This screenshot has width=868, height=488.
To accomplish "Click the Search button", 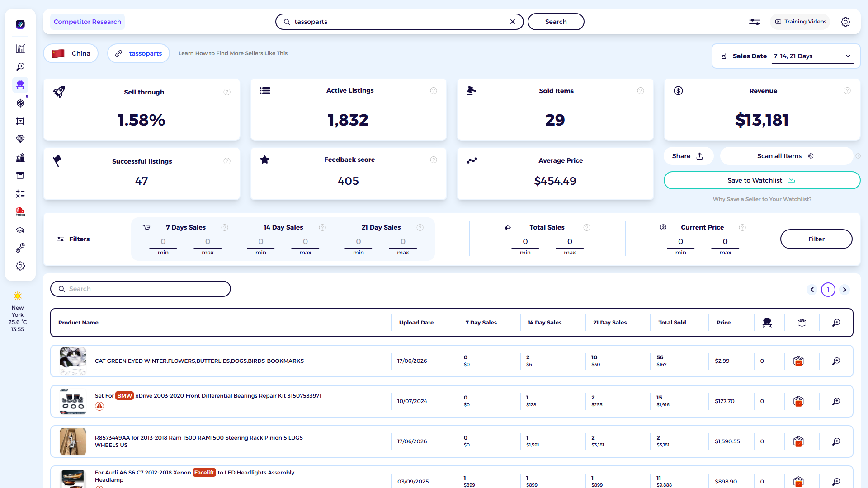I will pos(556,22).
